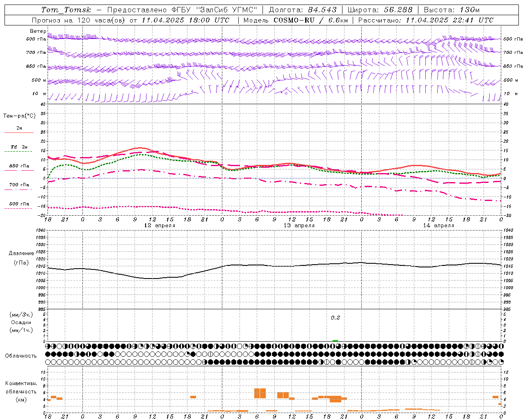Click the pink long-dash '850 гПа' temperature legend line
This screenshot has height=420, width=525.
pos(19,171)
